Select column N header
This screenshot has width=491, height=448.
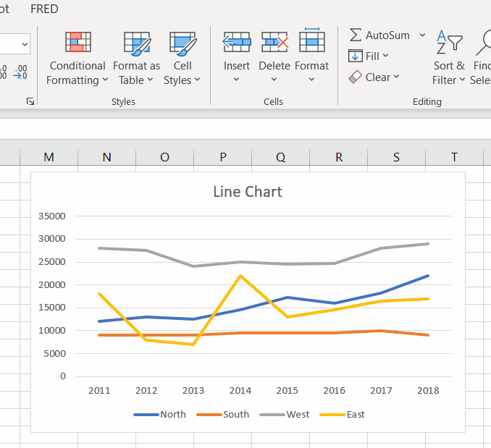point(106,157)
